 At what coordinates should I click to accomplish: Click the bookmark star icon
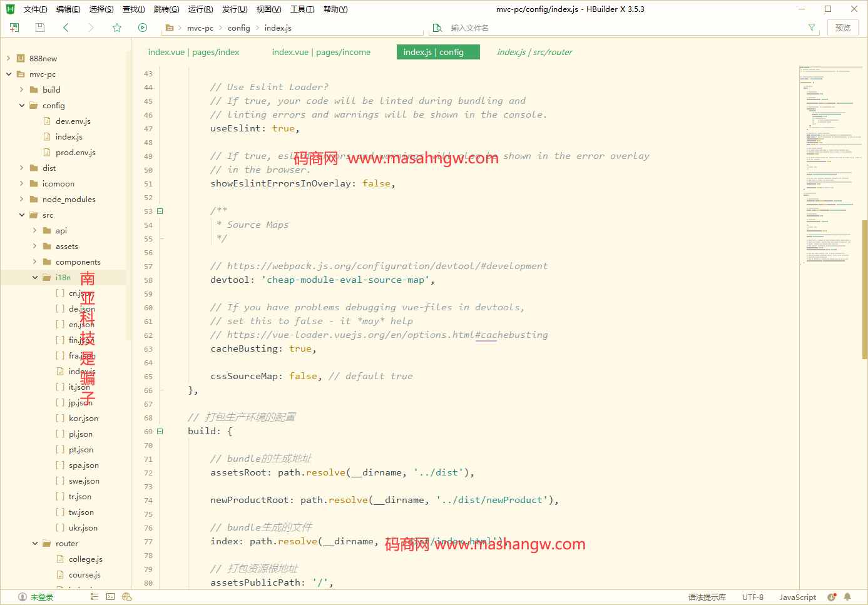pos(117,28)
